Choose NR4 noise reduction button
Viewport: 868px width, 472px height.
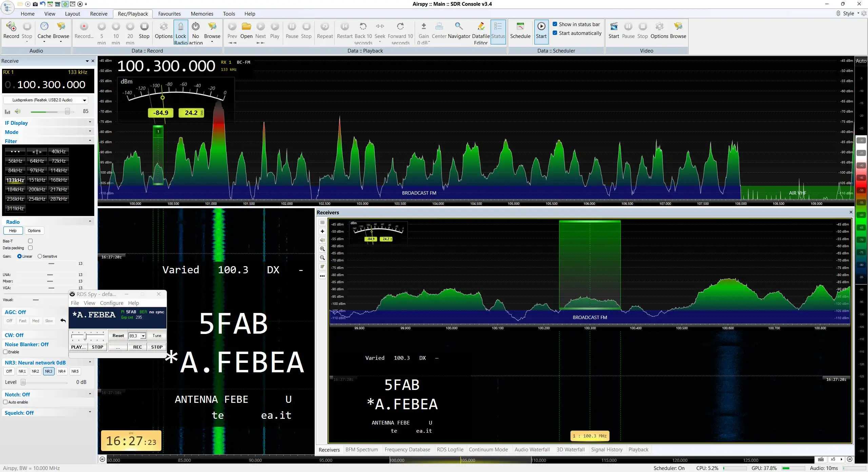[62, 371]
